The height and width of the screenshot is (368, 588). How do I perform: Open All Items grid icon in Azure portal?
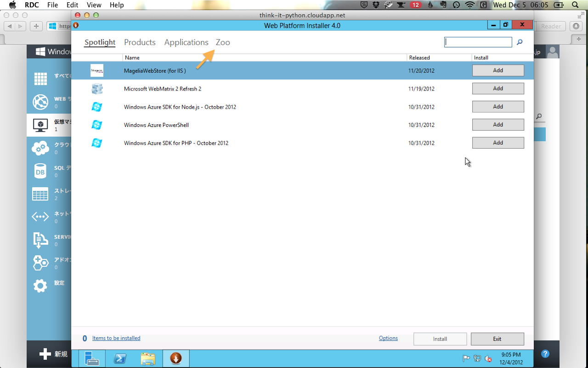pyautogui.click(x=40, y=79)
